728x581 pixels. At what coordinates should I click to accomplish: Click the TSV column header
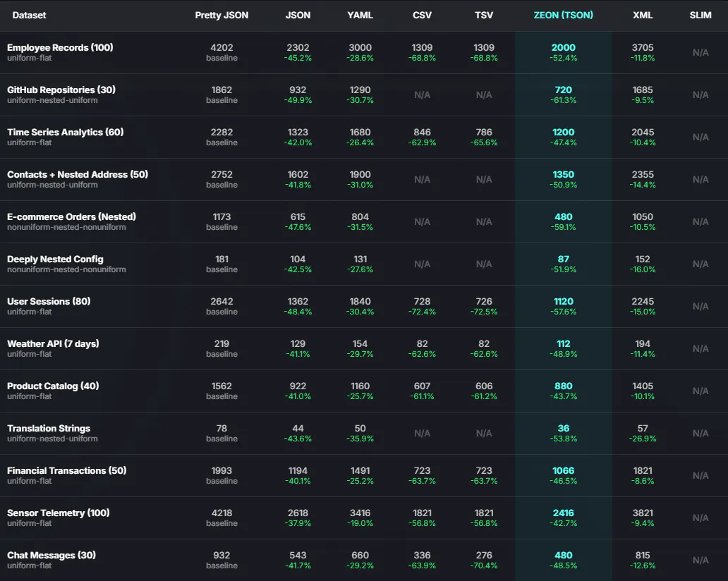pos(484,16)
